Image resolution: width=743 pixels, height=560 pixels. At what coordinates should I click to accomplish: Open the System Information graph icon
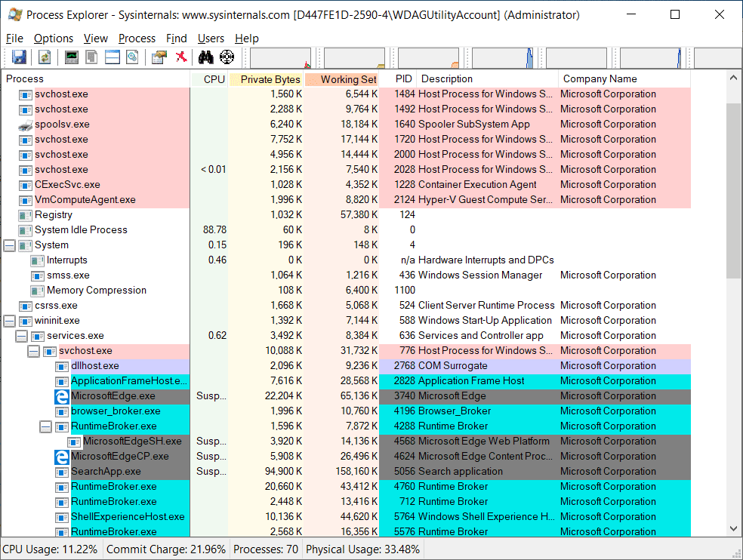[72, 57]
